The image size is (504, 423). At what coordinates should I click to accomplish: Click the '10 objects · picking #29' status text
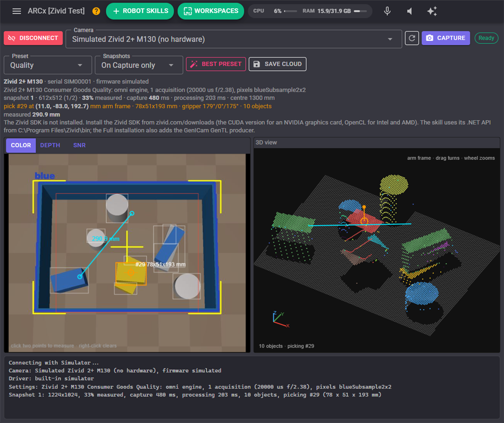click(286, 346)
